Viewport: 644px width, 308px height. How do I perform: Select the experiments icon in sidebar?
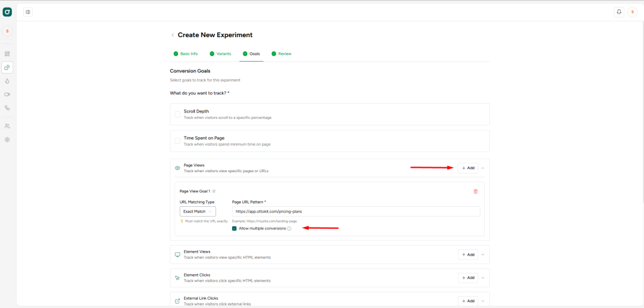pos(7,67)
